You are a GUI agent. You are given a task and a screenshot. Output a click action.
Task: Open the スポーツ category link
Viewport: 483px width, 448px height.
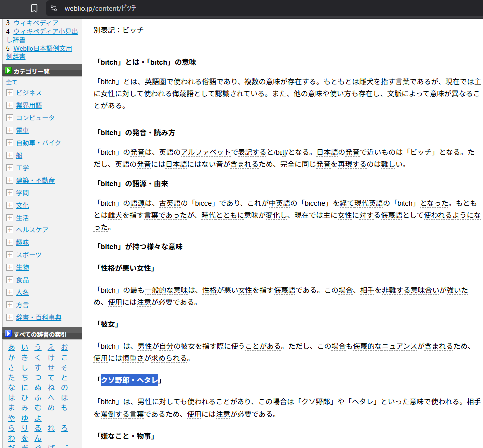click(29, 255)
